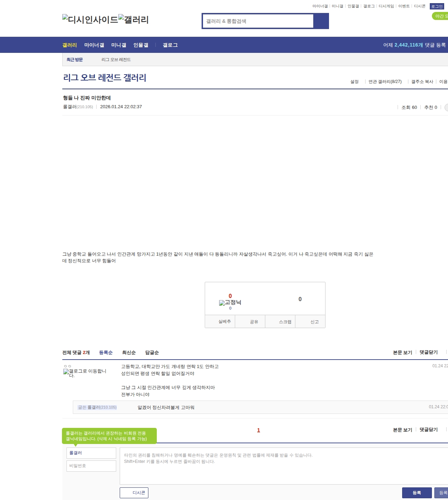Click the 2,442,116개 댓글 등록 statistic

coord(414,45)
